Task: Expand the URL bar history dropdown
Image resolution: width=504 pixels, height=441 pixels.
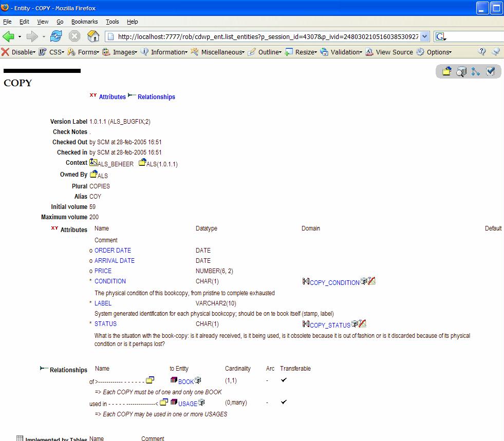Action: pos(424,36)
